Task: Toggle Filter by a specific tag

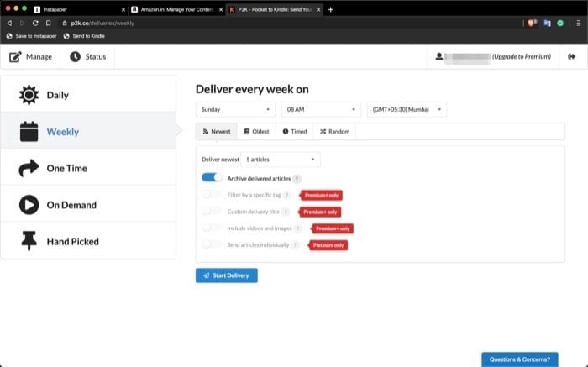Action: click(x=212, y=194)
